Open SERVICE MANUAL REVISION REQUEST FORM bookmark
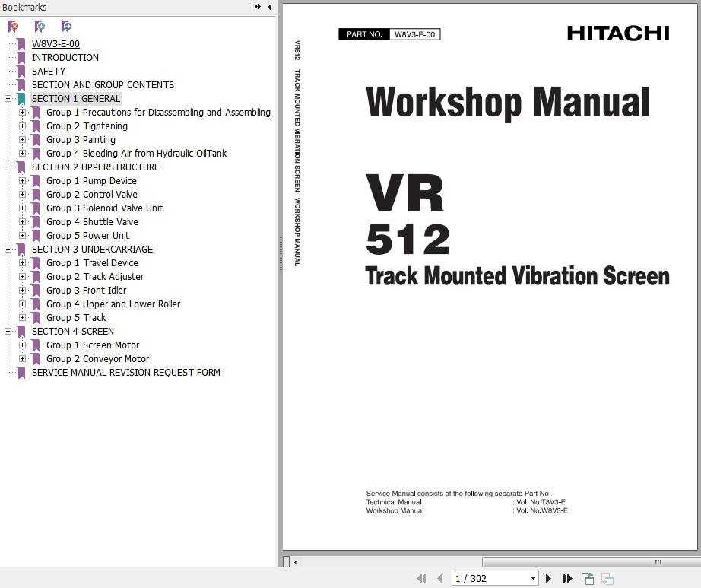This screenshot has height=588, width=701. tap(126, 373)
